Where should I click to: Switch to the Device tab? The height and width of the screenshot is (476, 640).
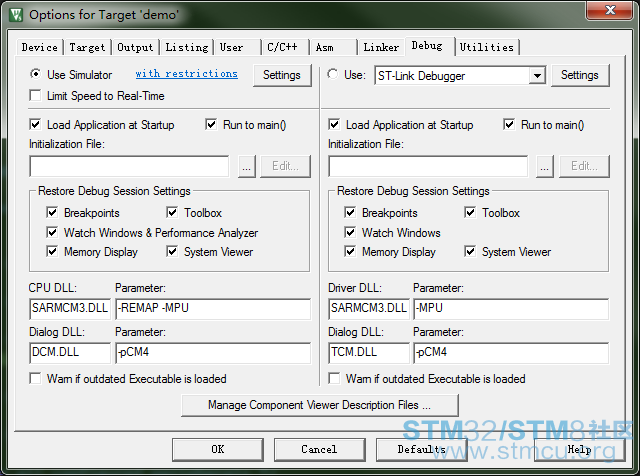click(x=40, y=47)
